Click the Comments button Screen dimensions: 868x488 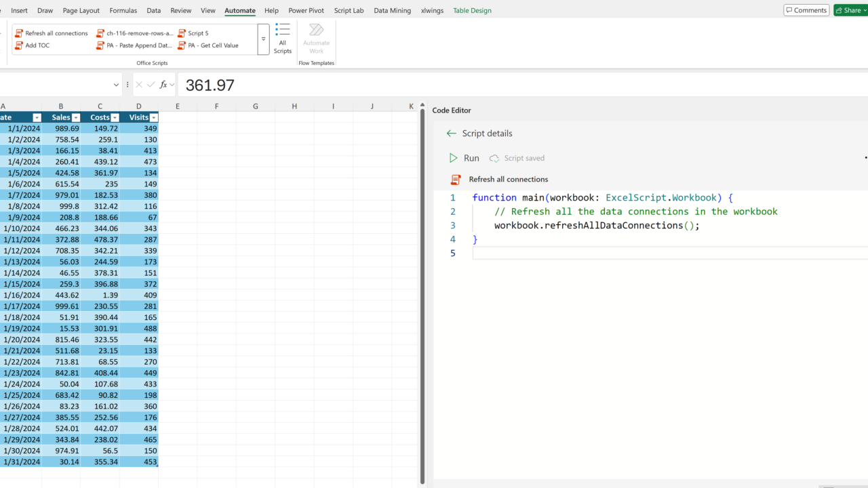pos(806,10)
